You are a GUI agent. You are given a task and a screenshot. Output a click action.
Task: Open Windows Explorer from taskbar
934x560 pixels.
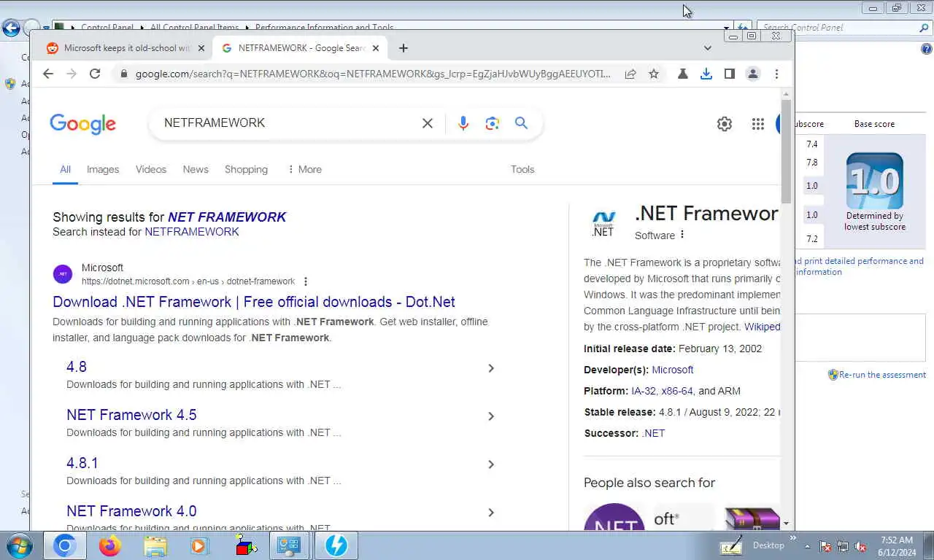coord(155,545)
